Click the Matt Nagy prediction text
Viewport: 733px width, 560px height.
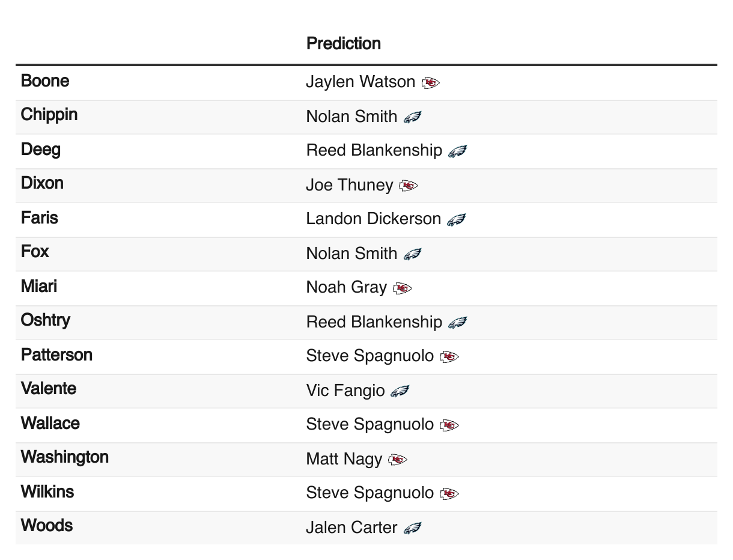pos(344,460)
